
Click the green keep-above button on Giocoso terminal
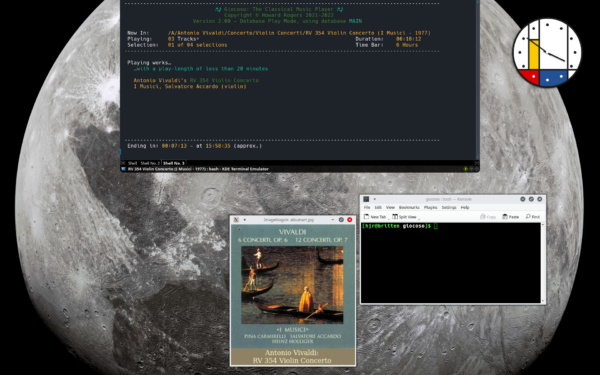pyautogui.click(x=466, y=169)
